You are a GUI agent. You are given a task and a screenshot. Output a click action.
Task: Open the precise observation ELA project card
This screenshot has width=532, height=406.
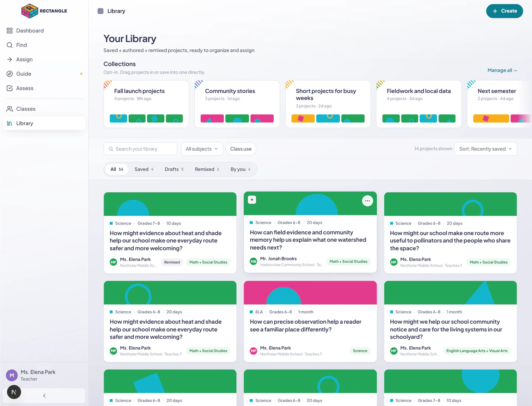310,321
